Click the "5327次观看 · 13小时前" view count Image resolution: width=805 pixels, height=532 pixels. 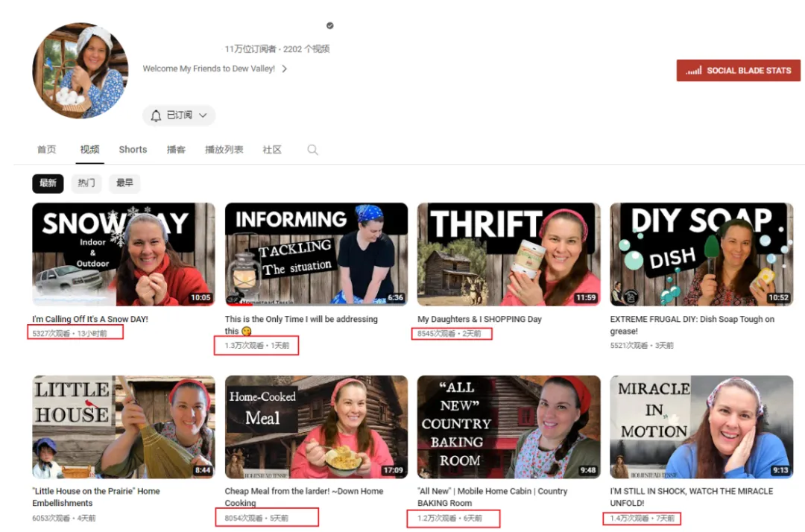pyautogui.click(x=70, y=334)
